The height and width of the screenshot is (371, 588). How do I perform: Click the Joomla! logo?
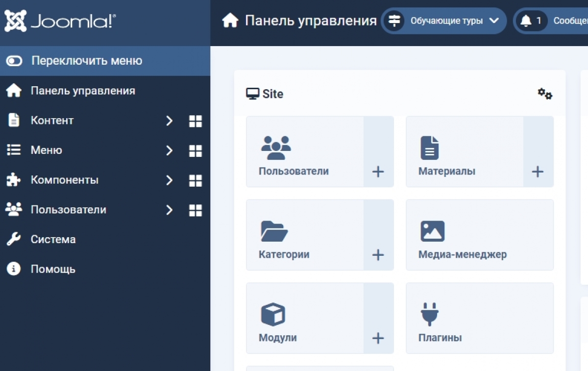pos(59,21)
